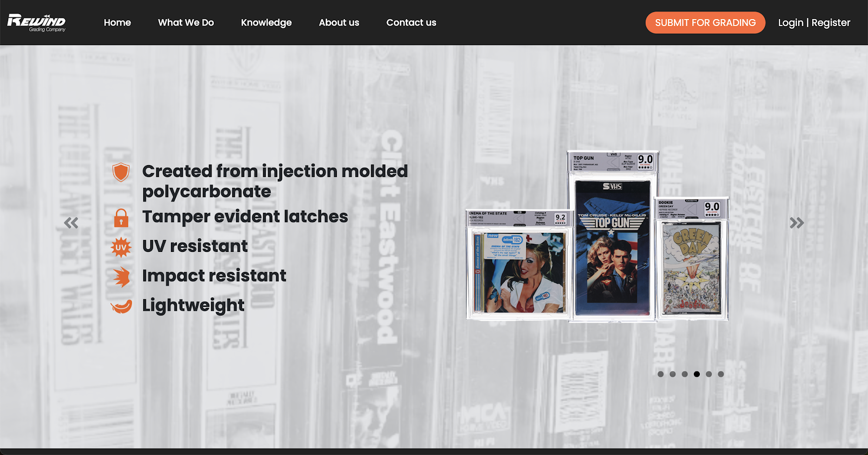
Task: Click the UV sun badge icon
Action: tap(121, 247)
